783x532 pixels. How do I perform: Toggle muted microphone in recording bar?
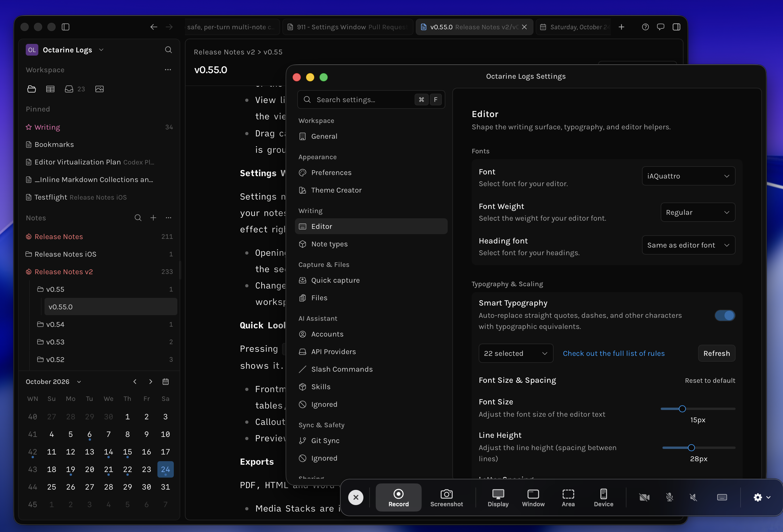tap(669, 497)
